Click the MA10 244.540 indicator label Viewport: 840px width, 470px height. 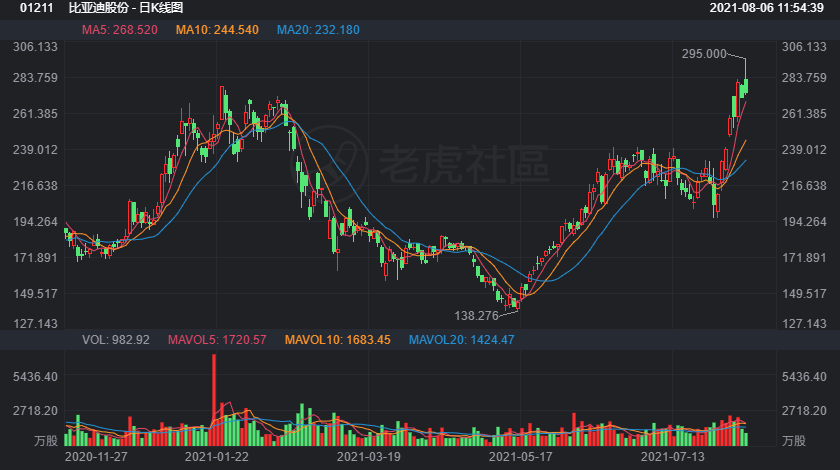tap(217, 30)
